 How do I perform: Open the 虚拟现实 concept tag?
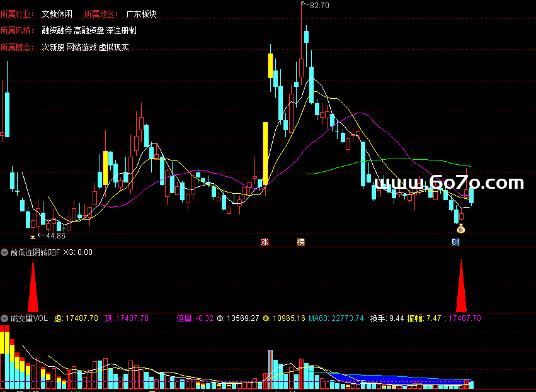pos(113,47)
